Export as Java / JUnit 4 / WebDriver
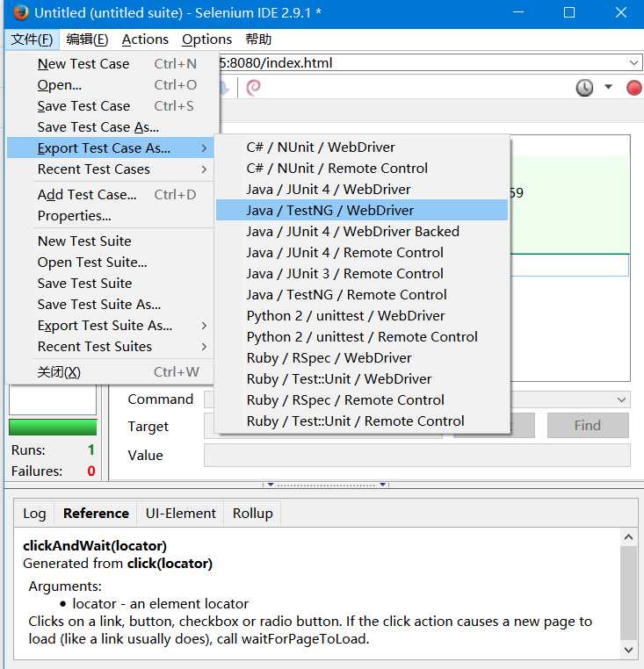 (x=362, y=190)
